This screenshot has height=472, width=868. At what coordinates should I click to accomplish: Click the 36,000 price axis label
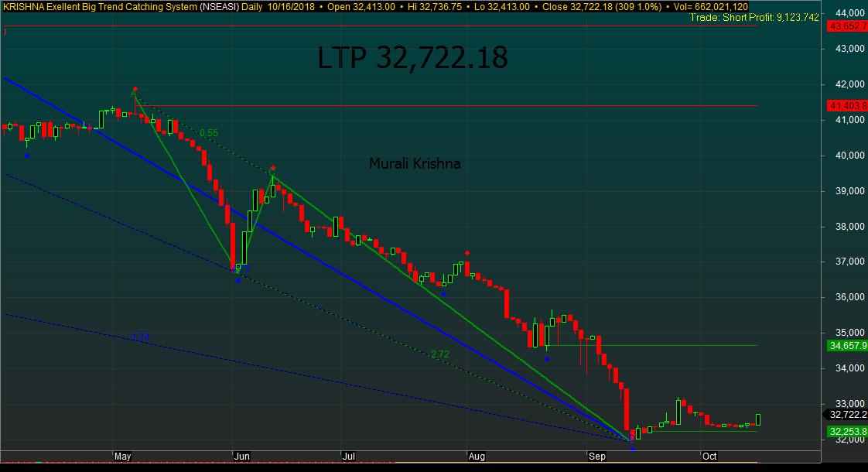click(849, 297)
